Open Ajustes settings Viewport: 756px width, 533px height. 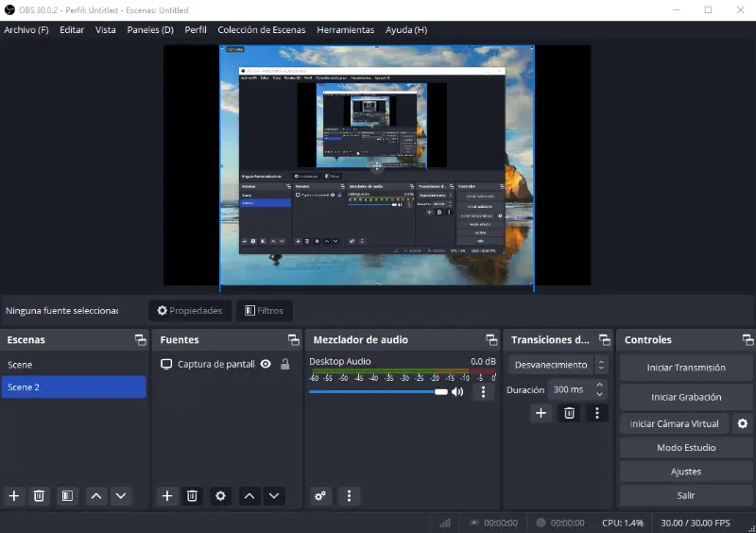click(x=686, y=472)
